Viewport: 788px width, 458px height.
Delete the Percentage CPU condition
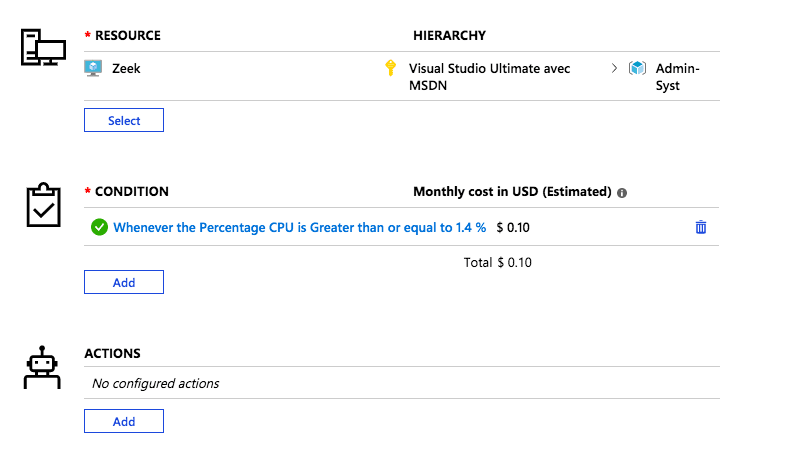[x=700, y=227]
